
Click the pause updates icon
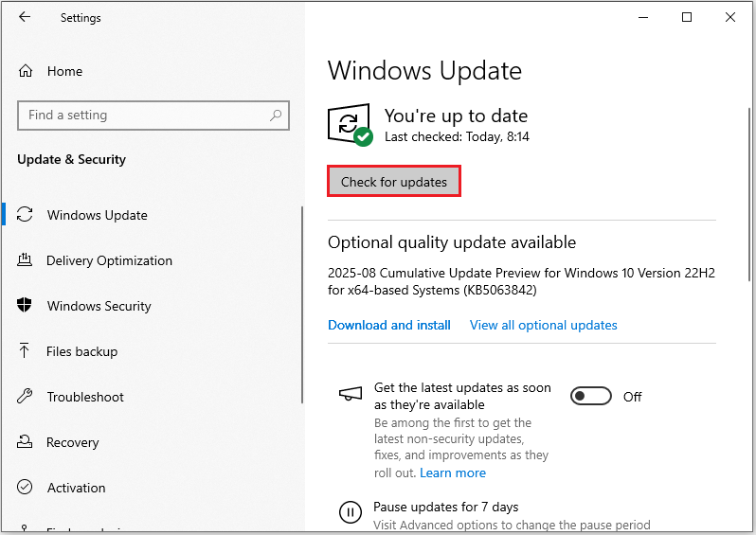pyautogui.click(x=350, y=512)
